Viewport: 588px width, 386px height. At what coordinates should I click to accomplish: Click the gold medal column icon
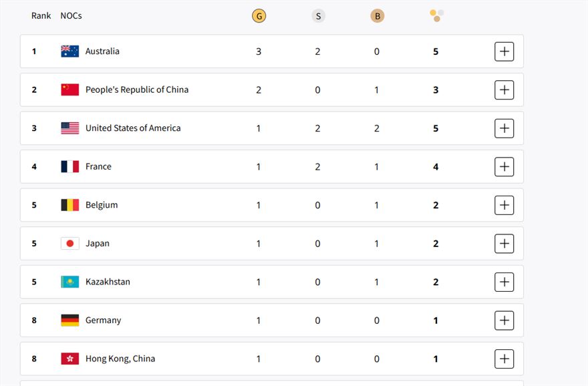click(x=259, y=15)
